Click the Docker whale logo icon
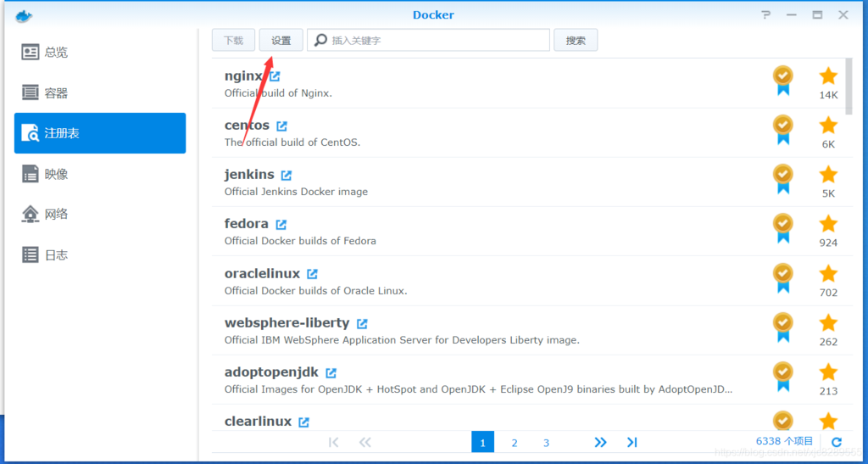This screenshot has height=464, width=868. click(x=24, y=15)
